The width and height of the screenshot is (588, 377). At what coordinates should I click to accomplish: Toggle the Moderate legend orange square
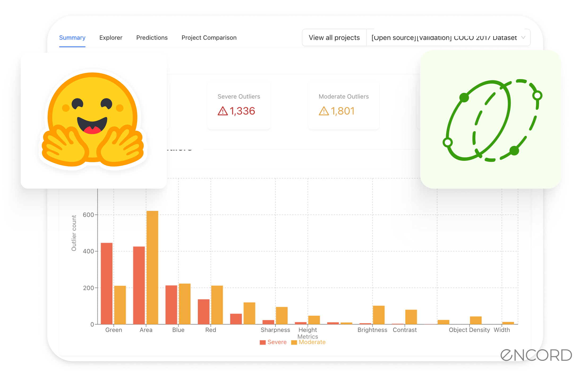[x=294, y=343]
